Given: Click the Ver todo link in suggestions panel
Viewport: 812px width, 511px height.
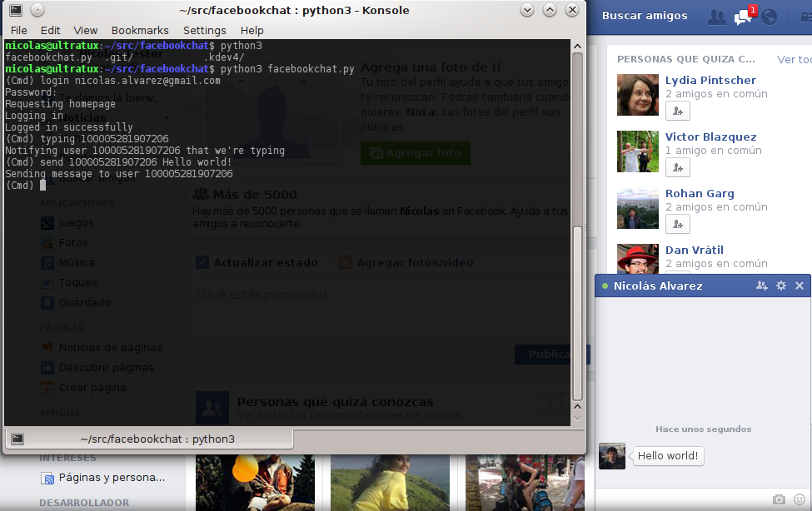Looking at the screenshot, I should point(795,60).
